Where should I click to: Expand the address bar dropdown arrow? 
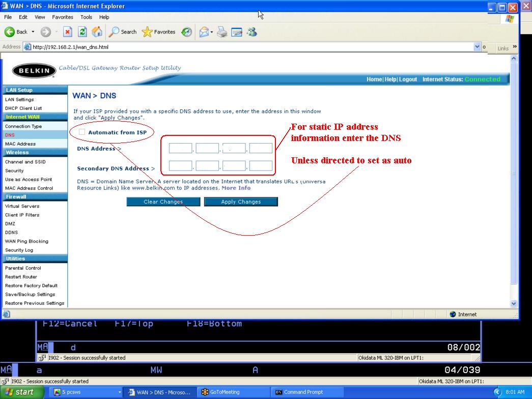(x=477, y=47)
